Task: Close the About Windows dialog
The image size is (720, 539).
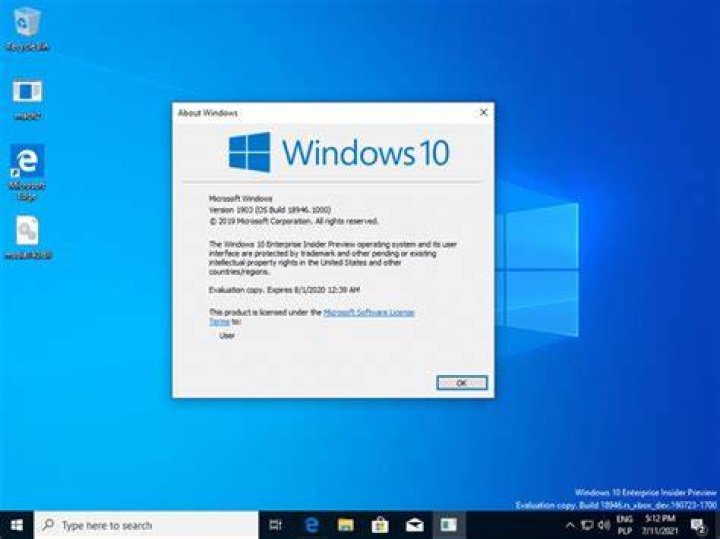Action: pyautogui.click(x=483, y=112)
